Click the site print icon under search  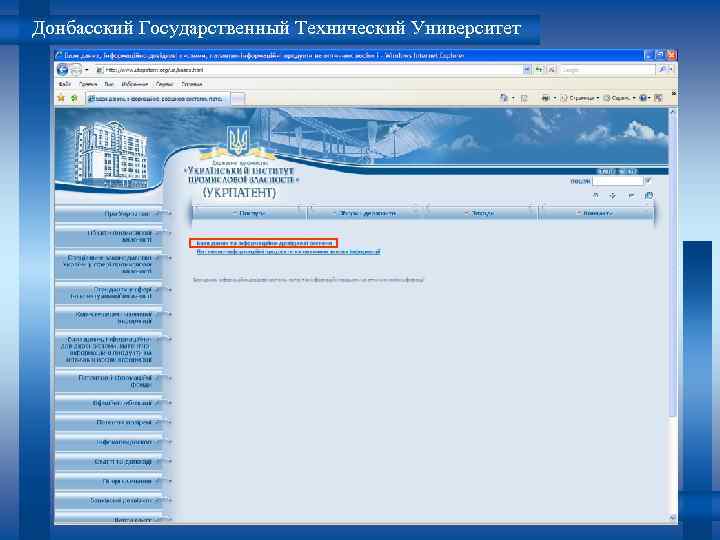(x=649, y=196)
